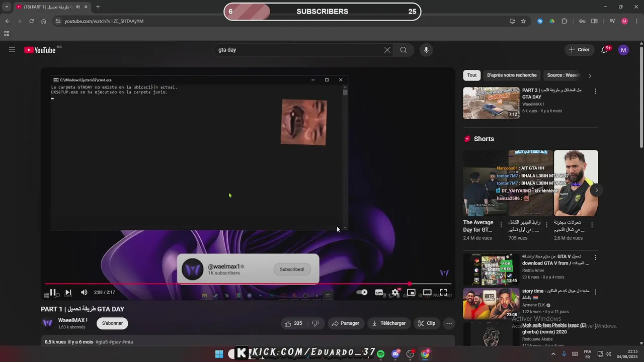Select the Source : Waeel chip
This screenshot has width=644, height=362.
(x=563, y=75)
